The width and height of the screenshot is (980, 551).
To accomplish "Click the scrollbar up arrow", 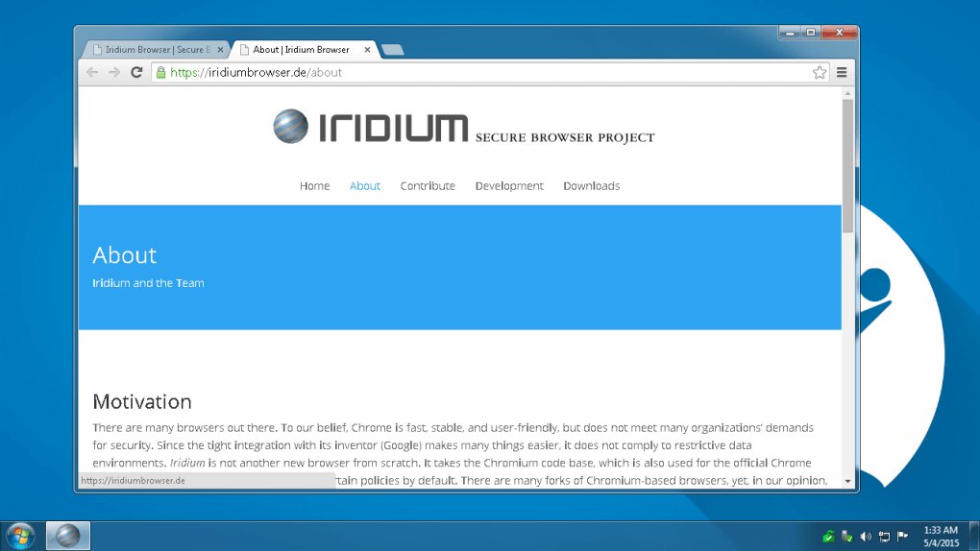I will tap(847, 94).
